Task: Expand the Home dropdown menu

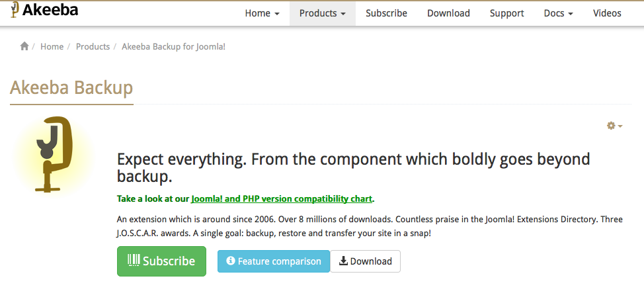Action: coord(262,13)
